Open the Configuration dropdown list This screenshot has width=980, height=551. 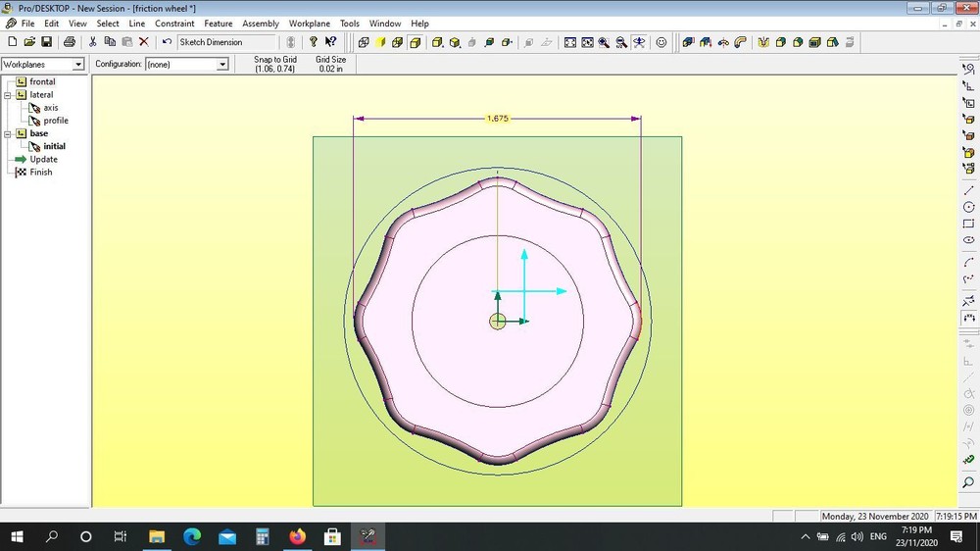click(x=222, y=65)
